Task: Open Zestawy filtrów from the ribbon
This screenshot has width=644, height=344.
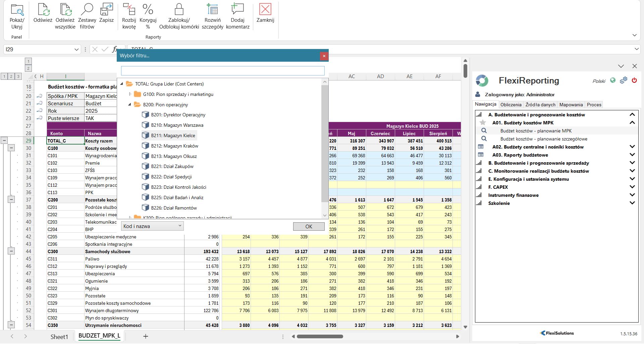Action: tap(87, 10)
